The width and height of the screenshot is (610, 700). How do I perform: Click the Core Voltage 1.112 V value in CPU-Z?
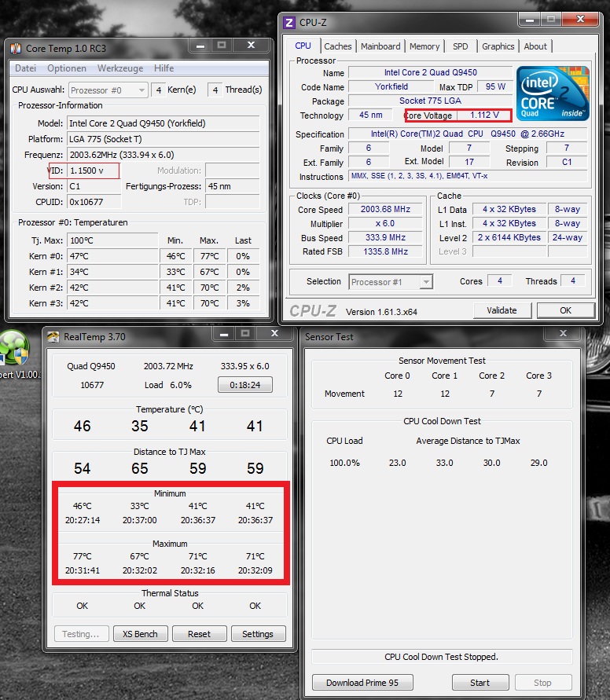[x=484, y=115]
